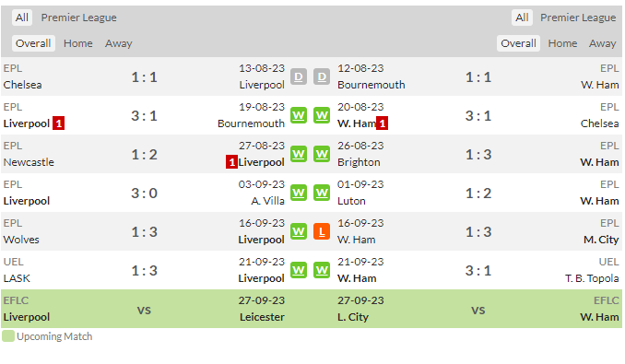625x364 pixels.
Task: Click Liverpool's grey D badge on 13-08-23
Action: (299, 76)
